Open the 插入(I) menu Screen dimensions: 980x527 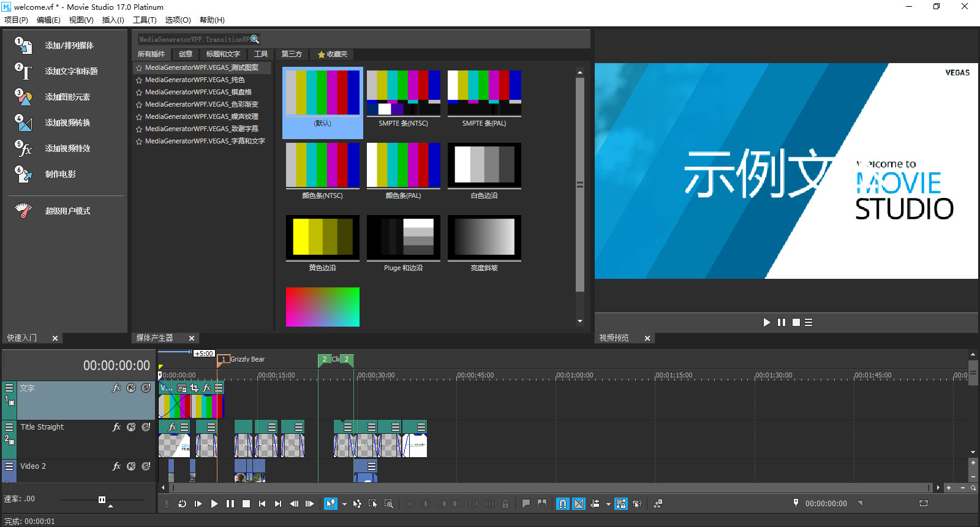point(113,20)
